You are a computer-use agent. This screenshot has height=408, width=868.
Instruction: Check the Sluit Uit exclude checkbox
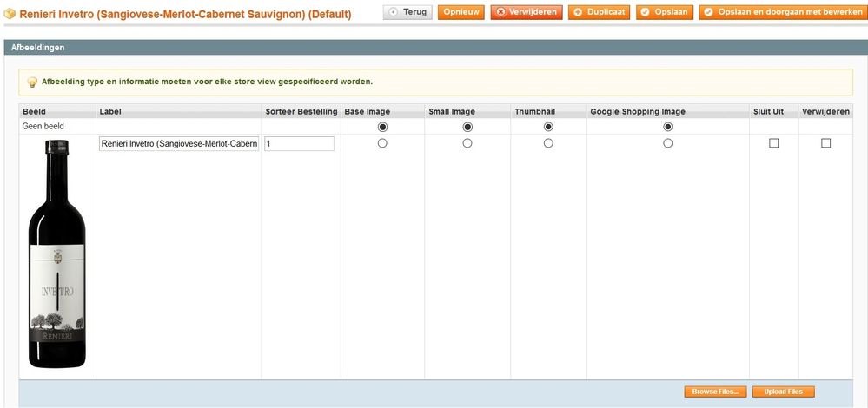click(x=773, y=143)
